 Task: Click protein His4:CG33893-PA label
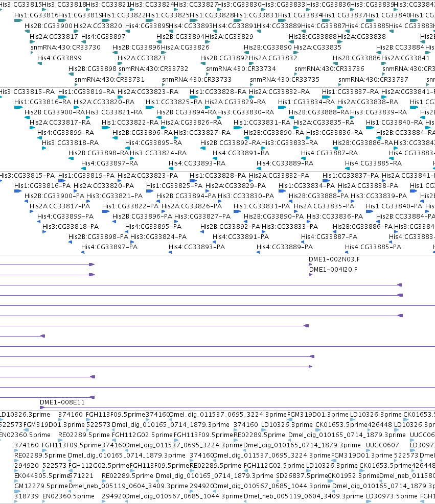coord(197,247)
